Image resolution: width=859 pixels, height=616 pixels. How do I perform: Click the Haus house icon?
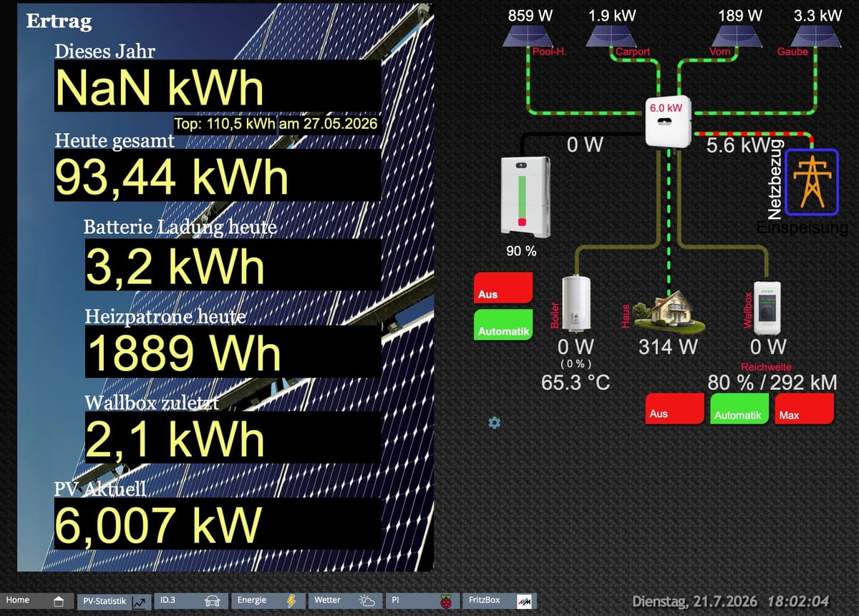tap(669, 313)
